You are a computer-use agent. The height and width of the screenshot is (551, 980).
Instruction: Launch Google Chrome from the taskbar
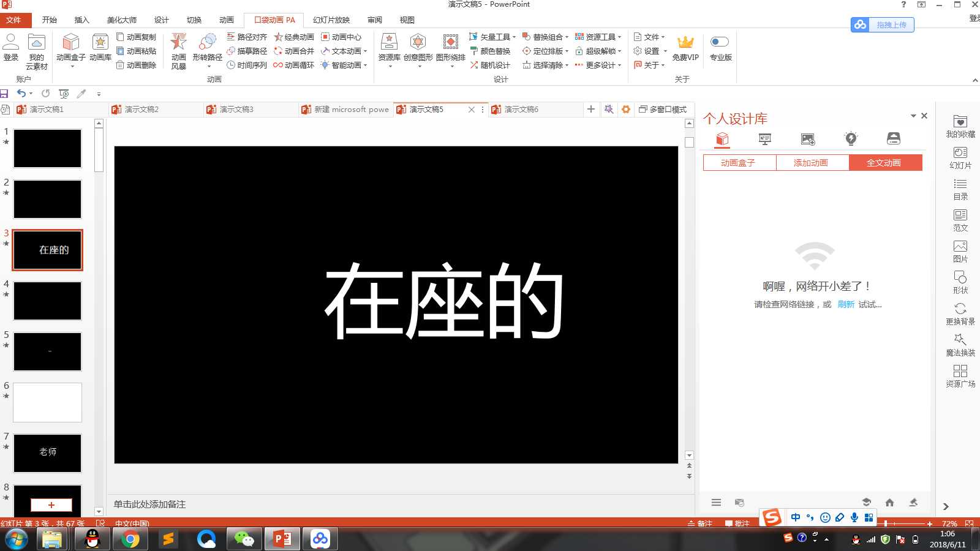[130, 539]
